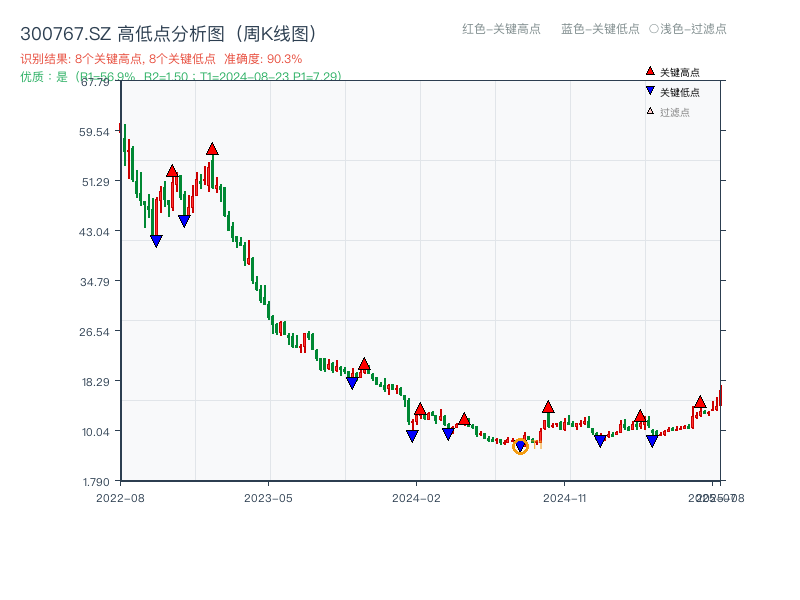
Task: Click the 2024-02 x-axis date label
Action: coord(416,498)
